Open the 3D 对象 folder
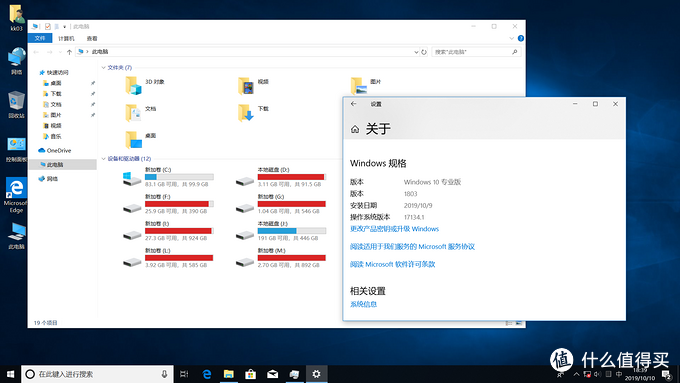The image size is (680, 383). pos(145,85)
